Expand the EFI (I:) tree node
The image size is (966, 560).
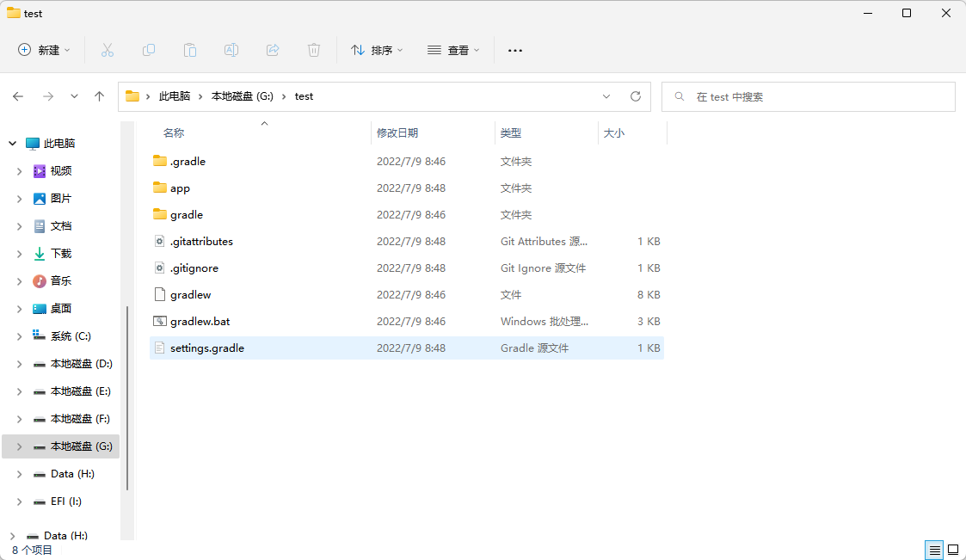19,501
